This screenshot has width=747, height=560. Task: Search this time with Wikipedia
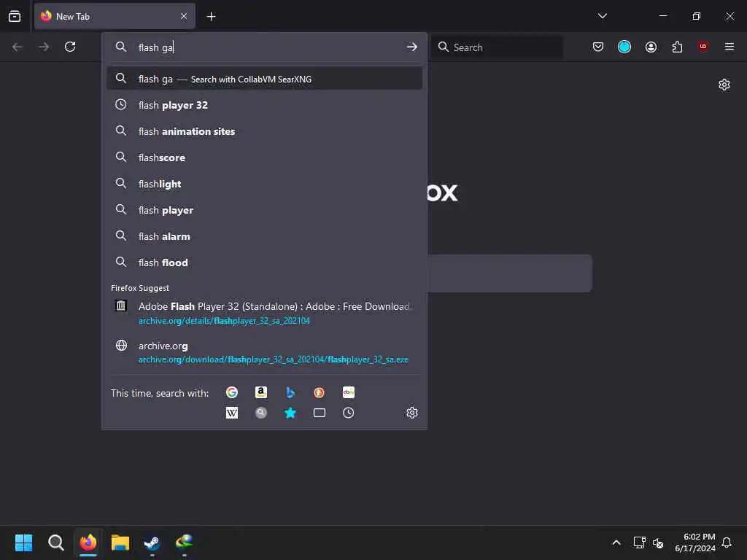click(x=232, y=413)
